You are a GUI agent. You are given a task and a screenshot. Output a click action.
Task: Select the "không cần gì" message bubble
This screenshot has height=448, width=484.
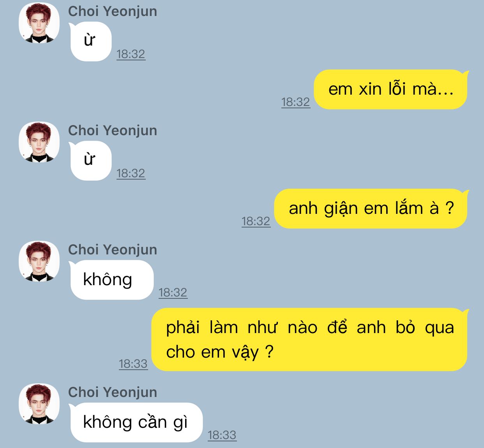[x=136, y=422]
